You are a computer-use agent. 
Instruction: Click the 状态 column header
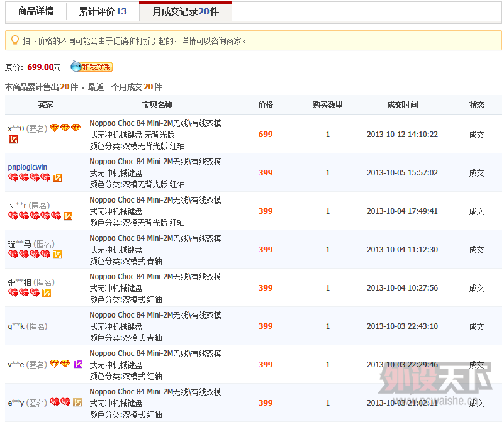coord(477,104)
